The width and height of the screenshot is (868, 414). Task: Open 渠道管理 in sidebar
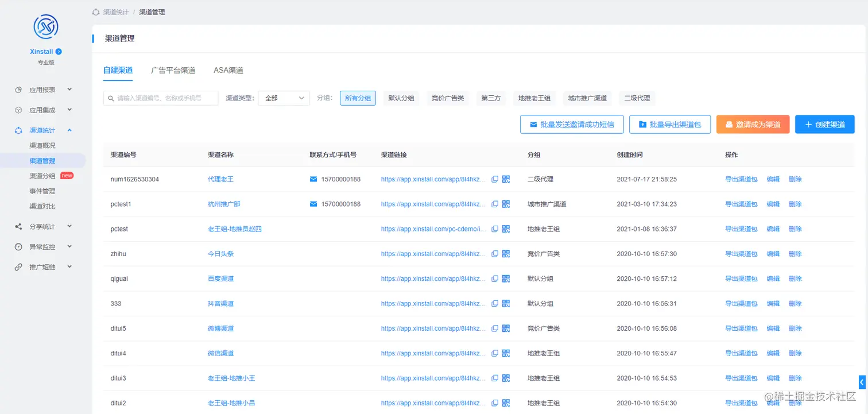(x=42, y=161)
